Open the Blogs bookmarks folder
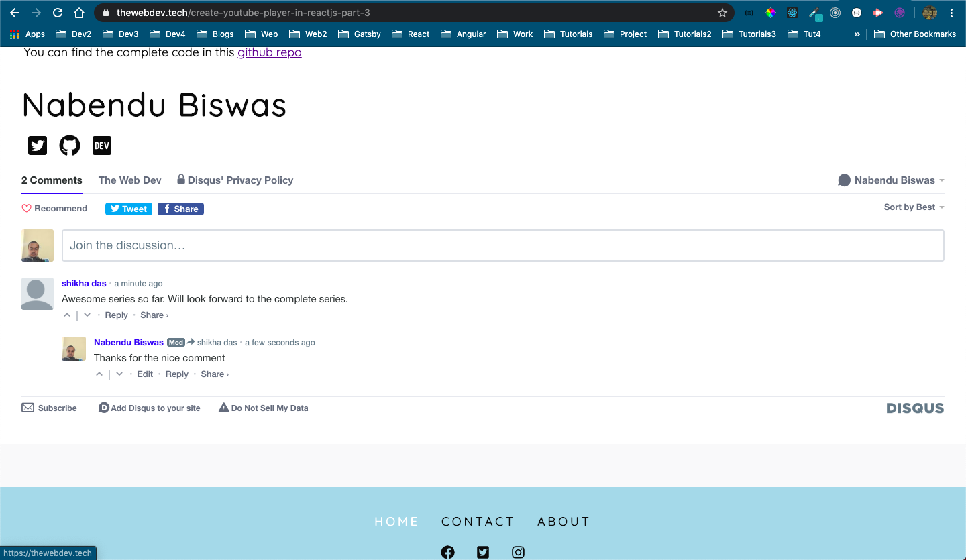966x560 pixels. coord(215,34)
